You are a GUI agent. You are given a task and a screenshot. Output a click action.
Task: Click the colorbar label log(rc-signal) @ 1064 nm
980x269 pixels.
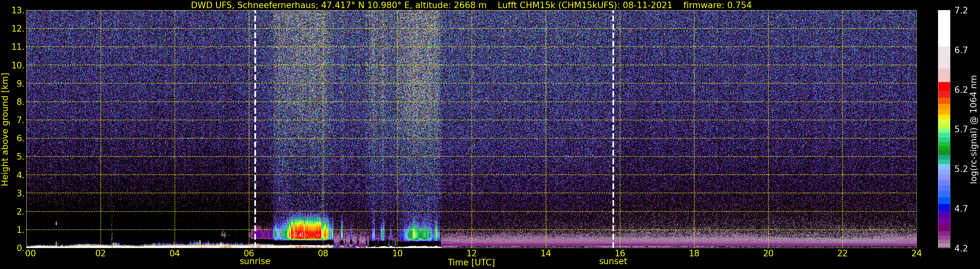973,129
